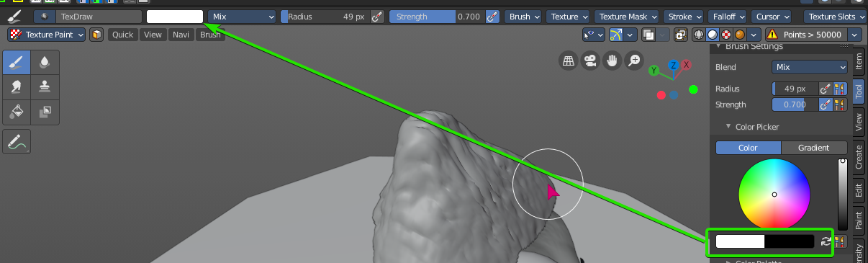Toggle pressure sensitivity for Strength in header
868x263 pixels.
pos(493,16)
